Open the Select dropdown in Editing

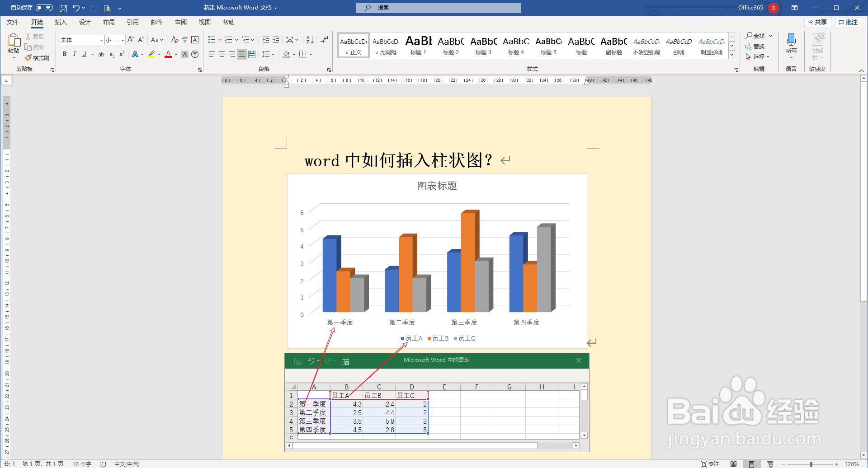point(758,56)
